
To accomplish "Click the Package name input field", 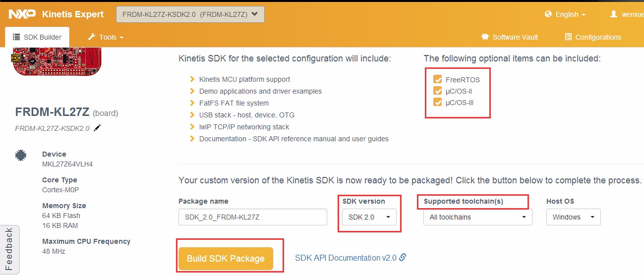I will [252, 217].
